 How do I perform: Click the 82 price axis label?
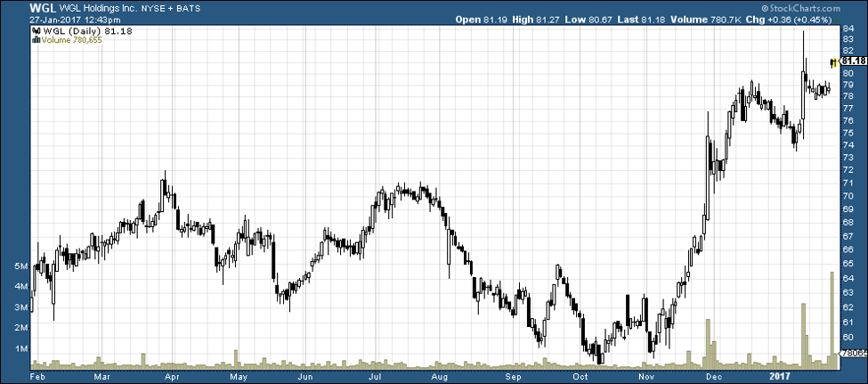[847, 50]
